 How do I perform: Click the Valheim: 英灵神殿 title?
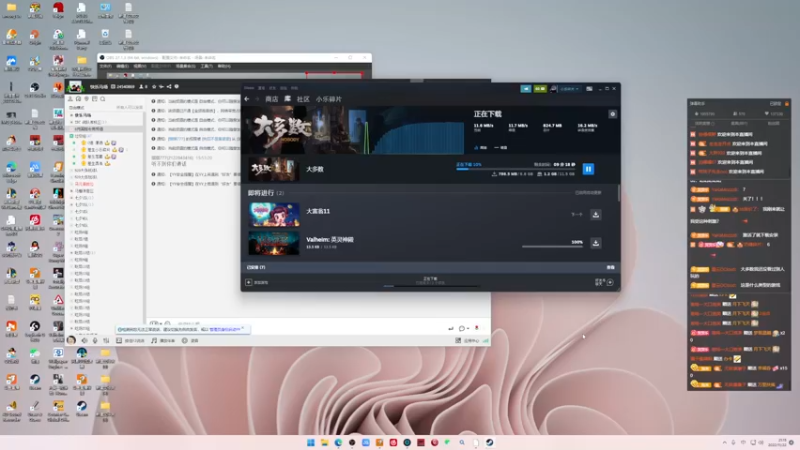(330, 239)
